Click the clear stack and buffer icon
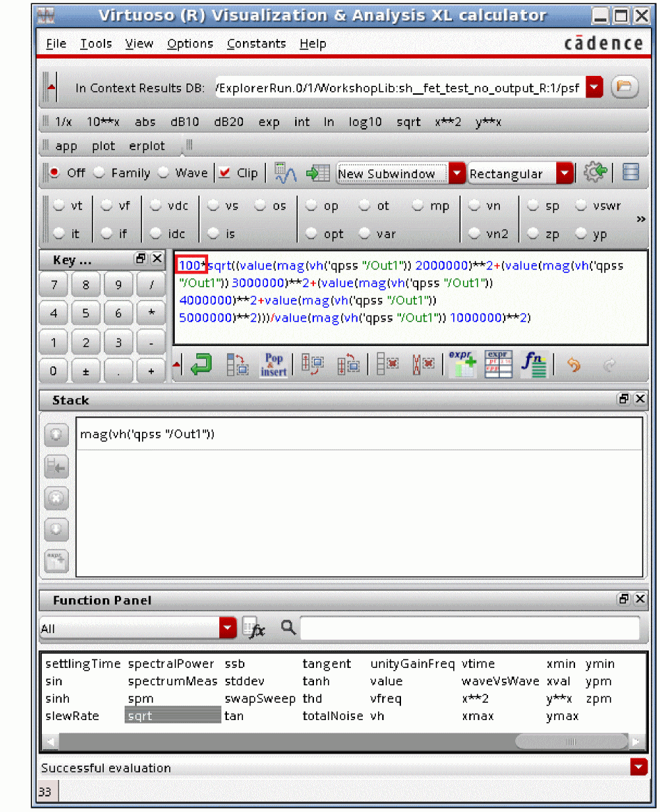This screenshot has height=812, width=660. (x=423, y=365)
